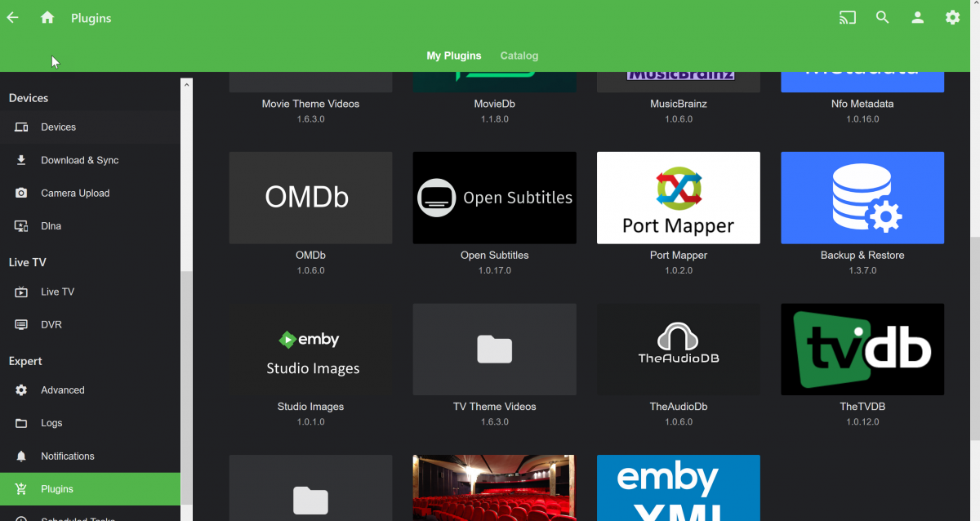Viewport: 980px width, 521px height.
Task: Open the Dlna sidebar entry
Action: (x=90, y=226)
